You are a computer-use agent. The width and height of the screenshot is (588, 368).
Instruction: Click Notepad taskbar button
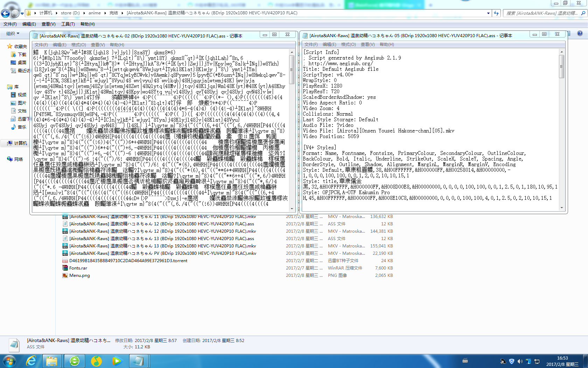pos(139,361)
